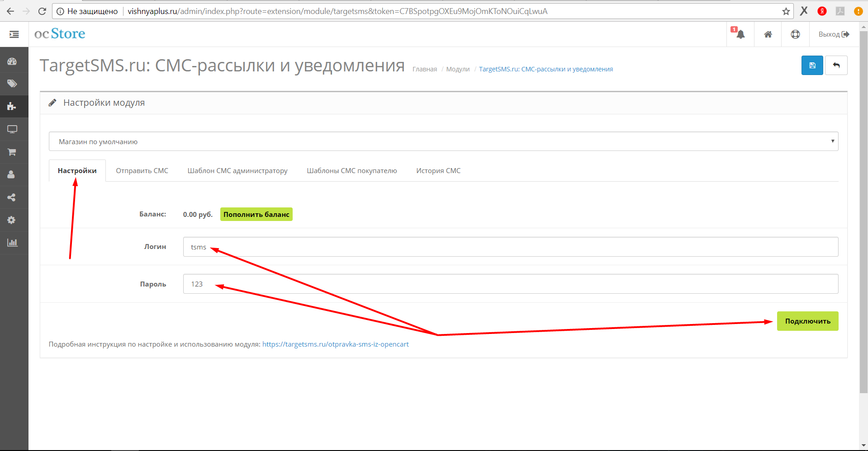Open the notifications bell icon
Image resolution: width=868 pixels, height=451 pixels.
(x=740, y=34)
